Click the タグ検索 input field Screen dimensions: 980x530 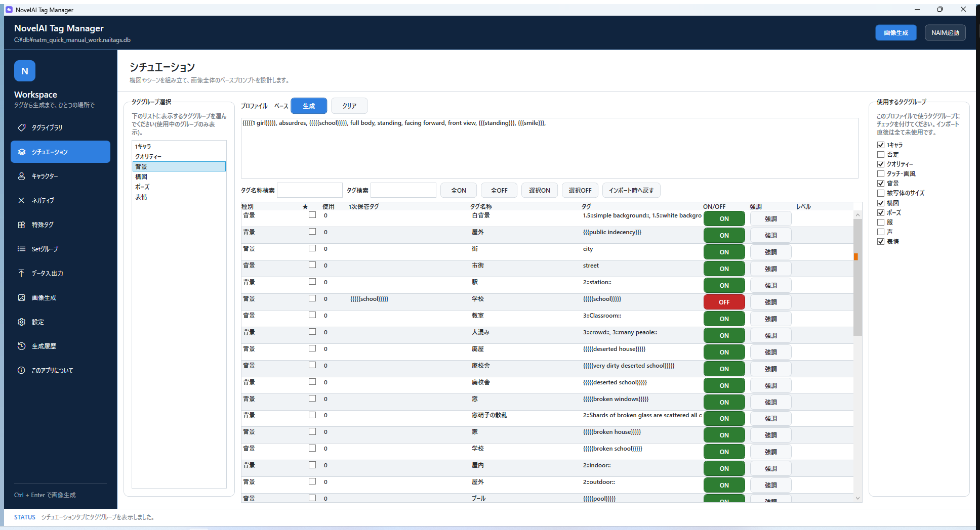click(x=403, y=190)
